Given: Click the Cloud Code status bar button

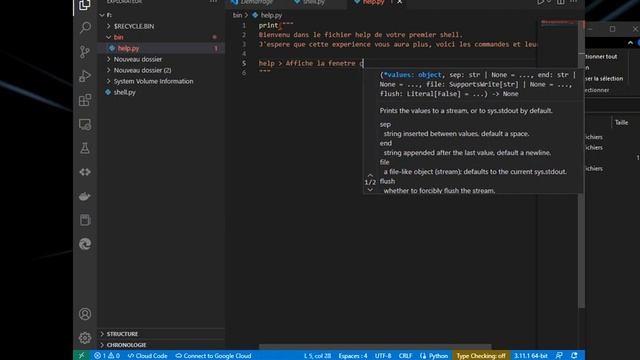Looking at the screenshot, I should click(148, 356).
